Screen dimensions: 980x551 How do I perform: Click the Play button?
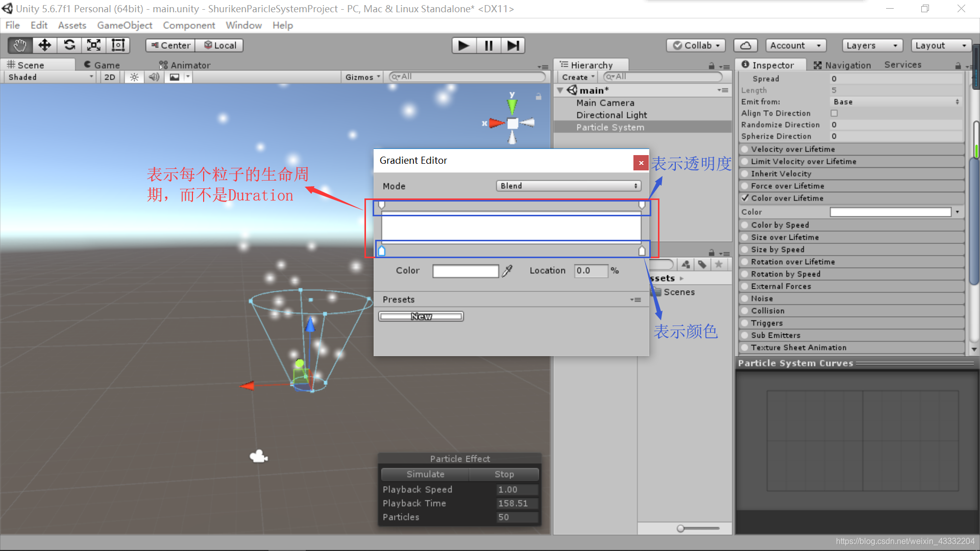[x=463, y=45]
